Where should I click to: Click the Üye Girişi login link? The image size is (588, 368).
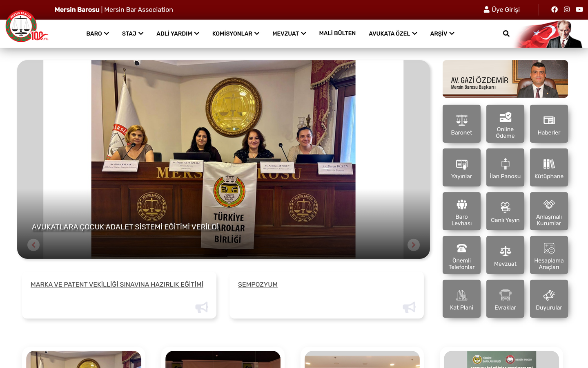click(501, 9)
